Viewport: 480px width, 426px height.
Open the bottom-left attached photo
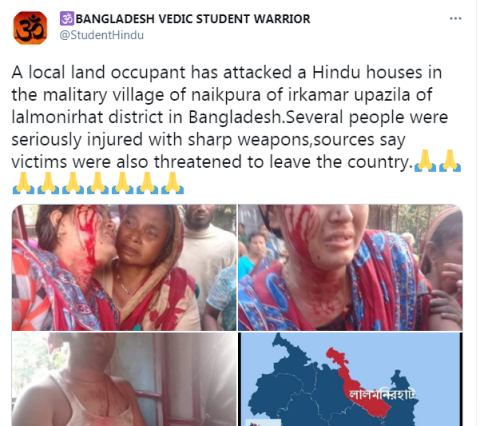[x=124, y=379]
